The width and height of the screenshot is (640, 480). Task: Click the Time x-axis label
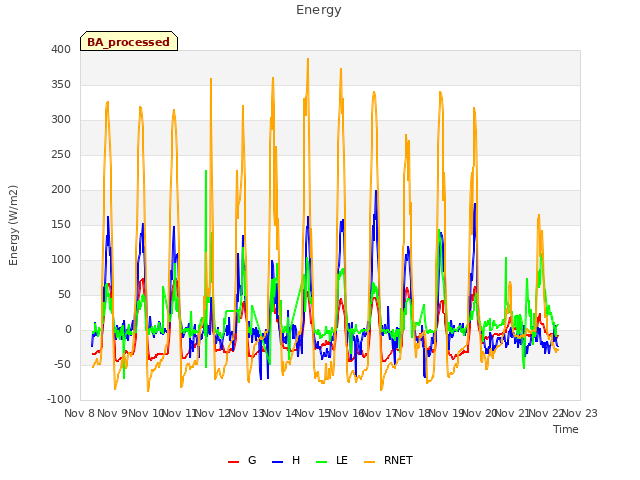(x=566, y=429)
